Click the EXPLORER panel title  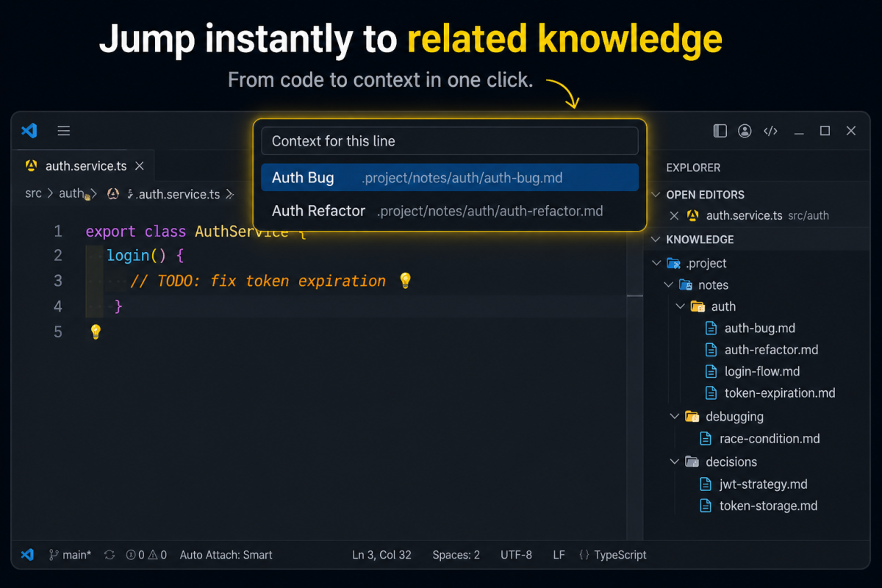coord(693,168)
